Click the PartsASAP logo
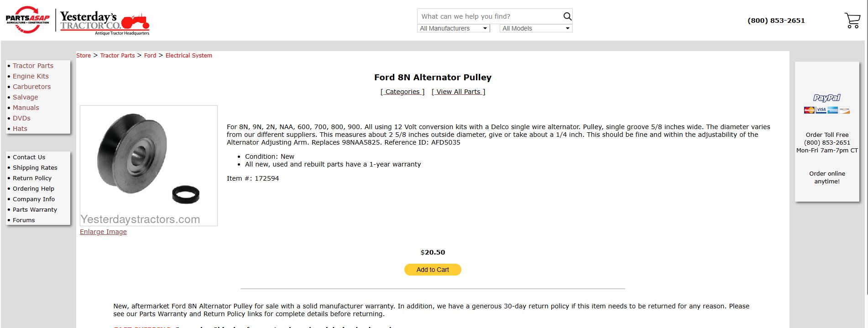 27,20
